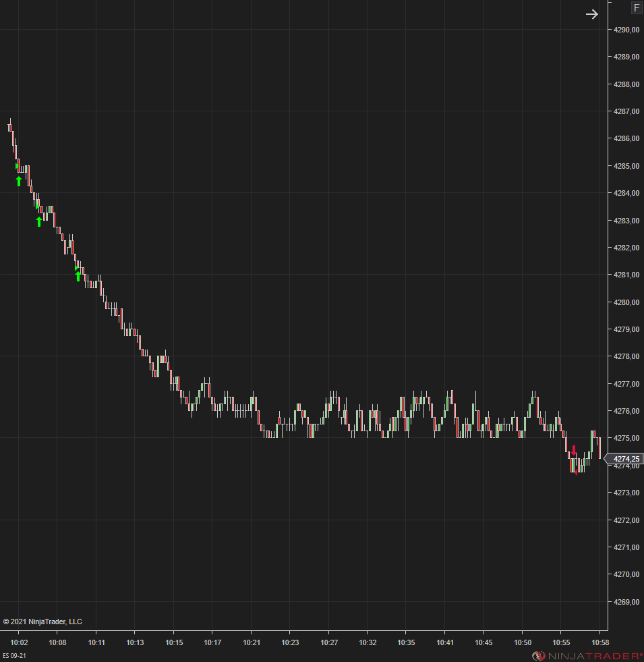Click the 4270,00 price axis label
The height and width of the screenshot is (662, 644).
tap(626, 574)
